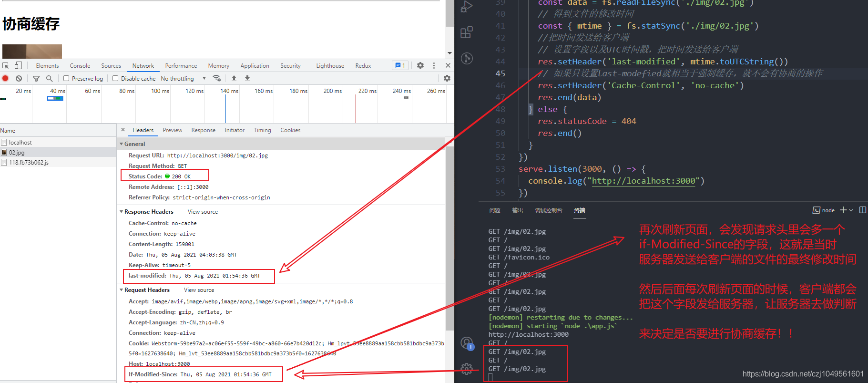The image size is (868, 383).
Task: Enable Preserve log checkbox
Action: pos(66,78)
